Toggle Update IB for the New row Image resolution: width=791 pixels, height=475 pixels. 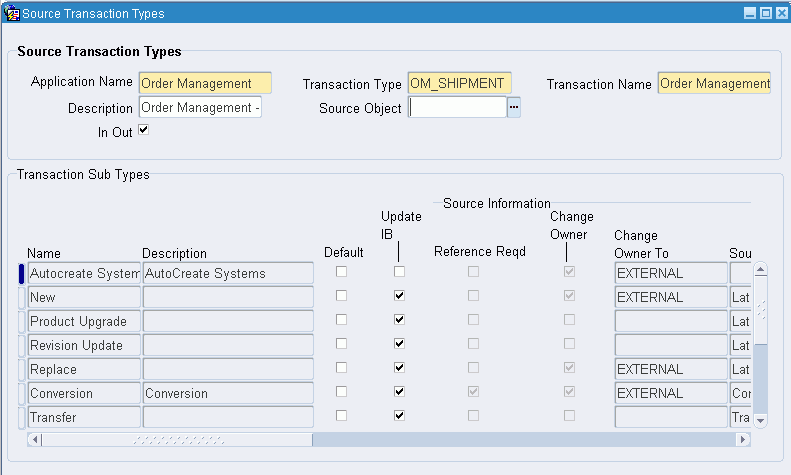click(399, 295)
